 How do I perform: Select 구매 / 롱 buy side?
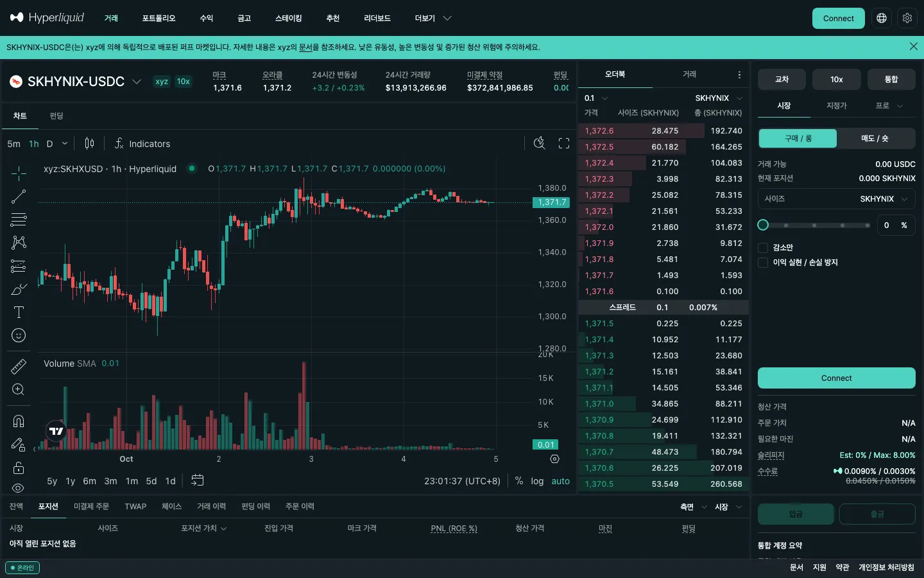coord(798,138)
